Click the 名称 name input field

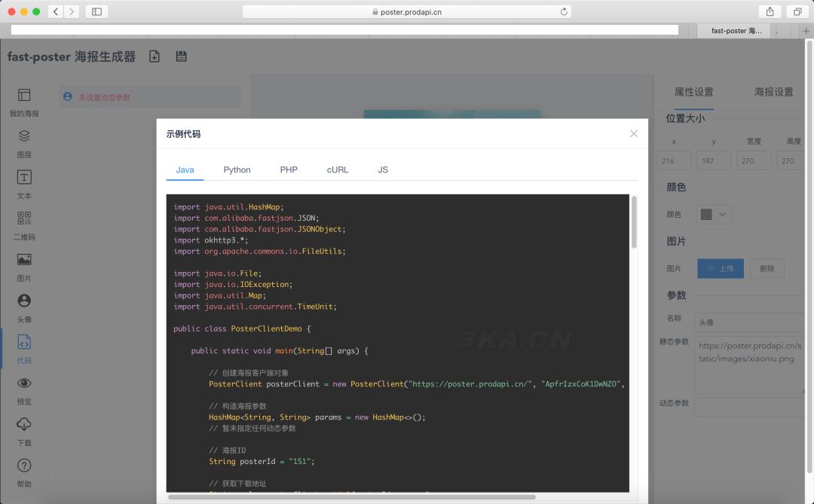click(x=748, y=322)
